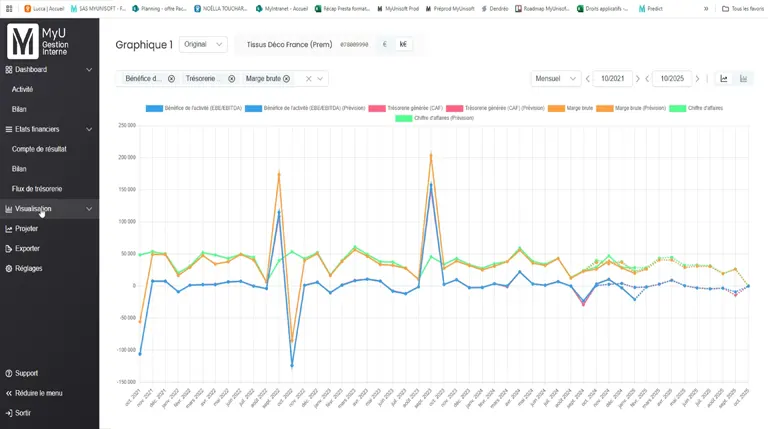Switch to line chart view icon

pos(724,79)
